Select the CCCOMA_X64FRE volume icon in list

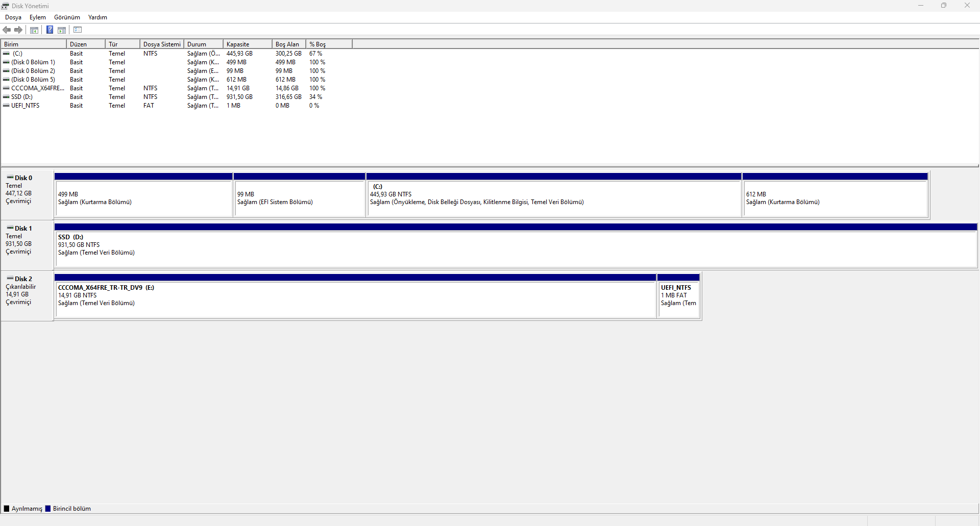[x=6, y=88]
